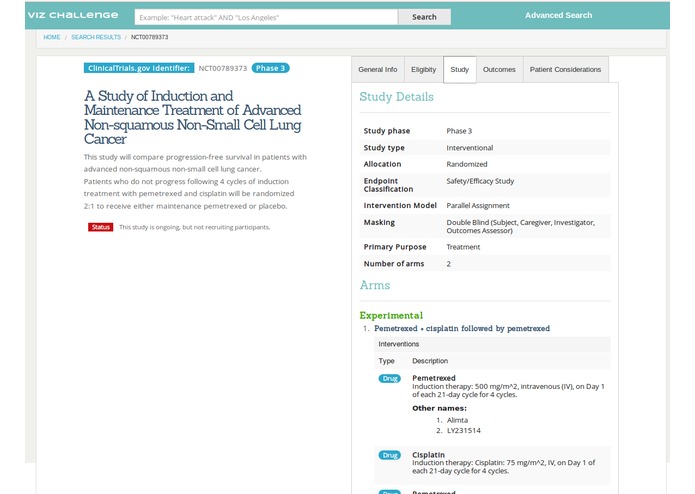Screen dimensions: 695x494
Task: Click the 'Treatment' primary purpose value
Action: tap(463, 247)
